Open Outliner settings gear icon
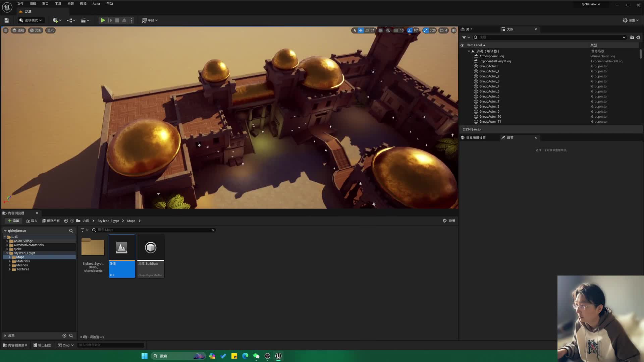644x362 pixels. (x=638, y=38)
